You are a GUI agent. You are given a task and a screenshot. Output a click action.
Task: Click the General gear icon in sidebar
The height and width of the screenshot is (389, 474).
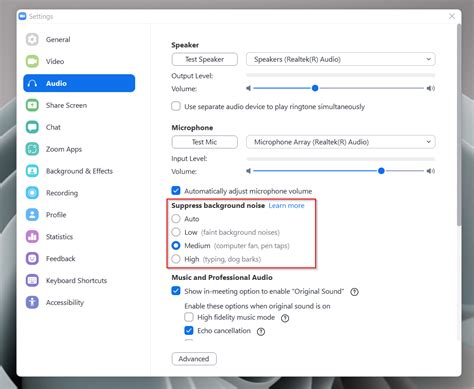tap(32, 39)
